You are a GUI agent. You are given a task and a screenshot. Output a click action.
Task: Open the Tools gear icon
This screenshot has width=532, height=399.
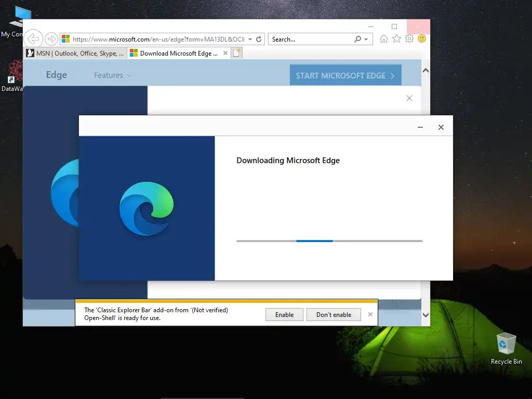(409, 38)
